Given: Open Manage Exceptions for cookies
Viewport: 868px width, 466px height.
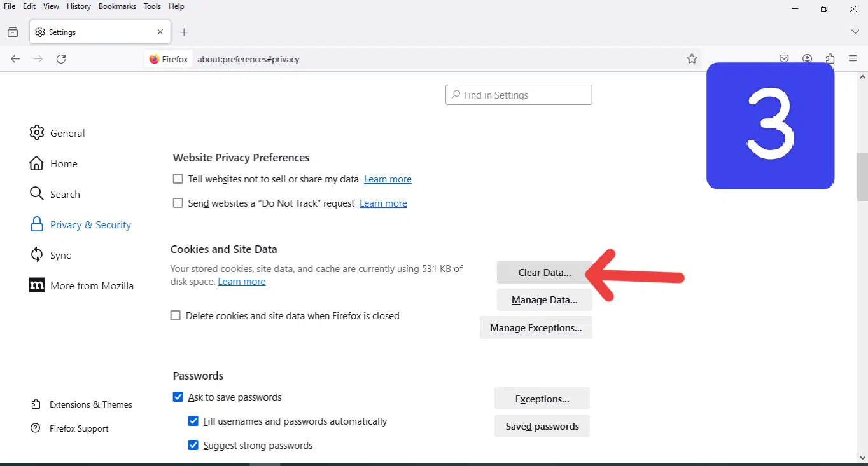Looking at the screenshot, I should (x=535, y=328).
